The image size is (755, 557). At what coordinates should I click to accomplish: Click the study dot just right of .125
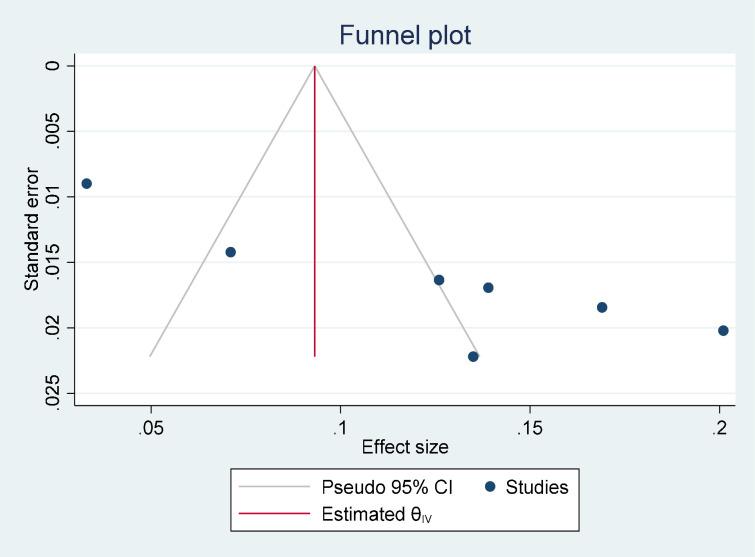pos(439,280)
